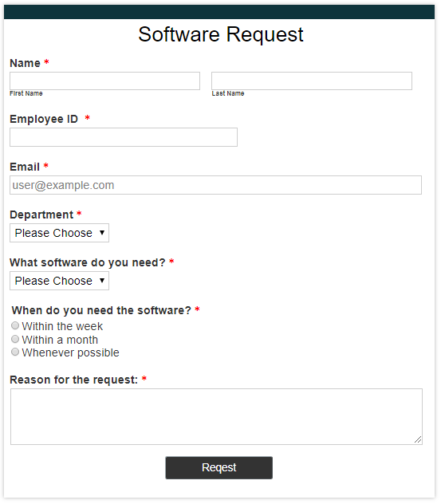Click the Department dropdown arrow
The image size is (441, 504).
click(102, 233)
